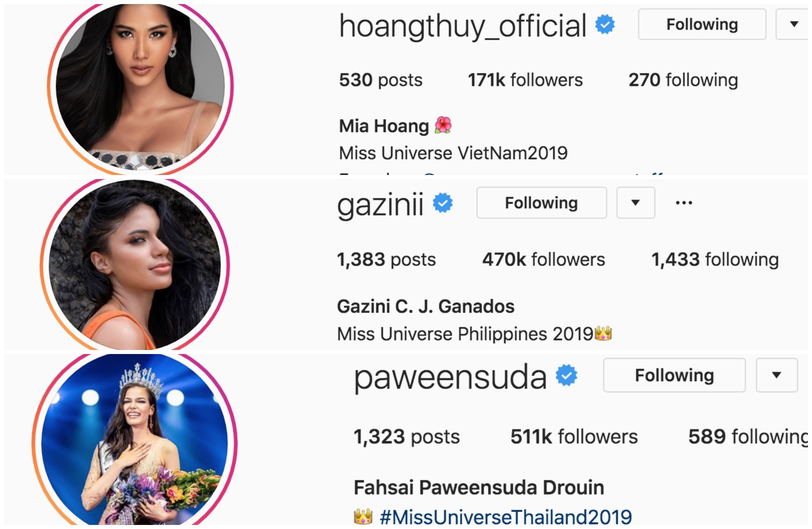Click the crown emoji before #MissUniverseThailand2019

click(363, 516)
